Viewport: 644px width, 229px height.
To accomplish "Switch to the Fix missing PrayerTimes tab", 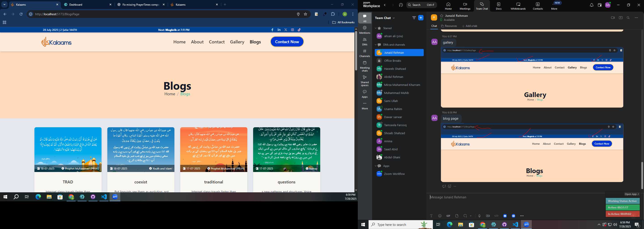I will tap(141, 4).
